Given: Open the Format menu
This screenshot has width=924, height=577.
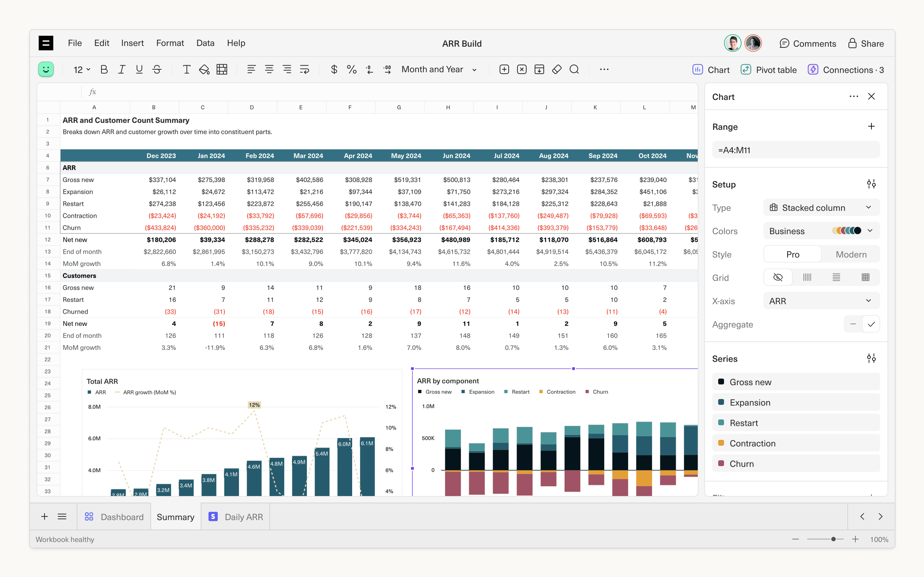Looking at the screenshot, I should click(170, 43).
